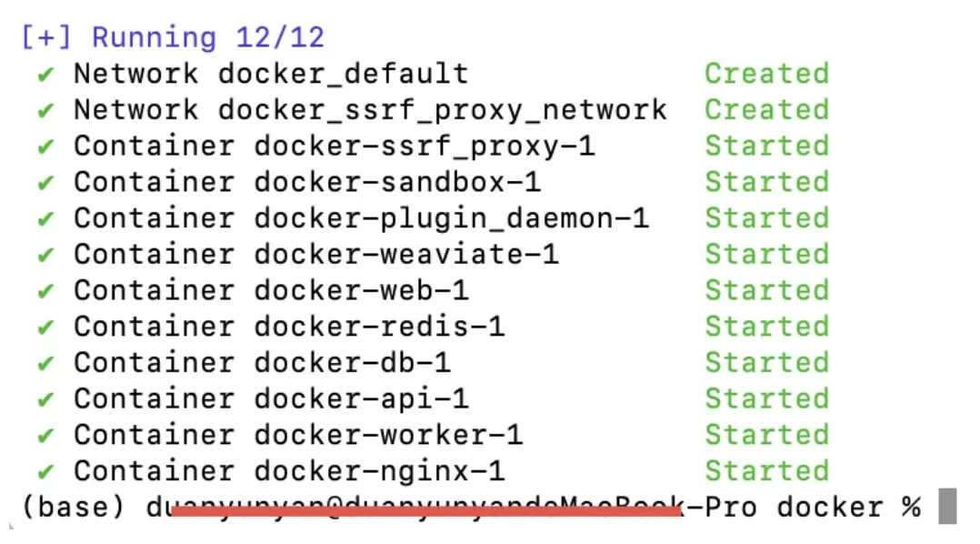Click the docker-db-1 container name
The height and width of the screenshot is (544, 980).
(x=352, y=363)
